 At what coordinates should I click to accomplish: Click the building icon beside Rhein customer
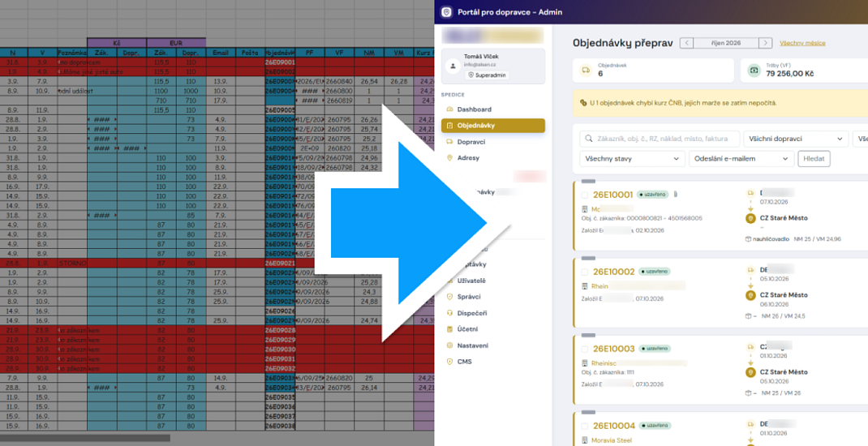pyautogui.click(x=585, y=286)
